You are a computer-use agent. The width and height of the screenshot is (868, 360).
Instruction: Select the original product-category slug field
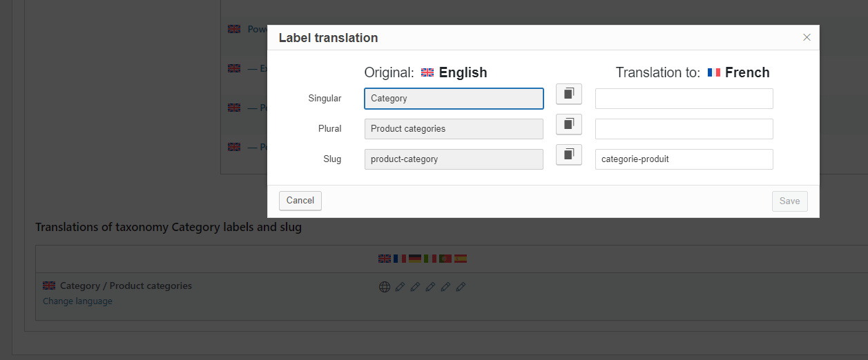(x=454, y=159)
